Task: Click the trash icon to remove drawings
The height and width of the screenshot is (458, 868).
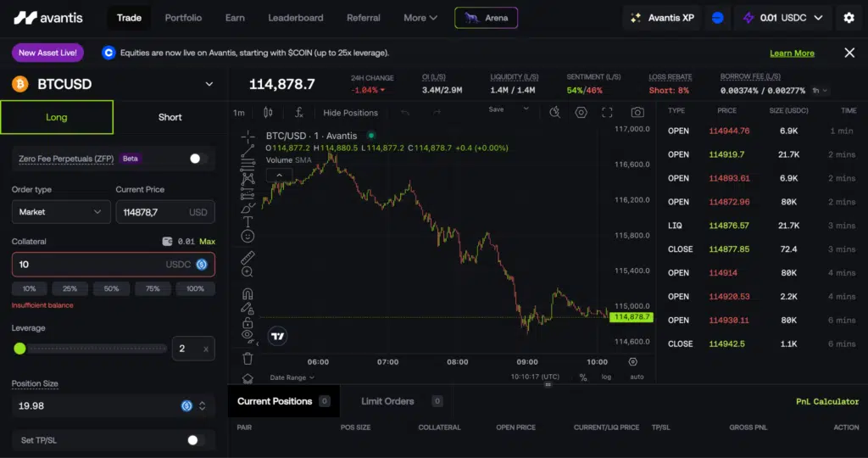Action: click(248, 359)
